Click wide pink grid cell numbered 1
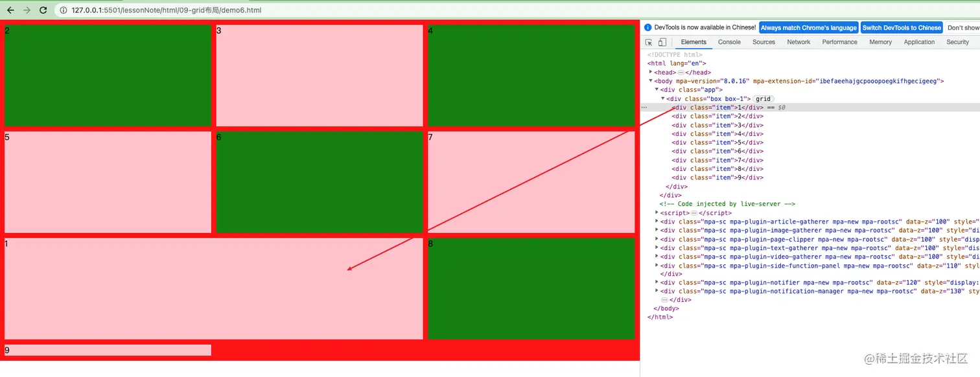The width and height of the screenshot is (980, 377). (x=214, y=288)
